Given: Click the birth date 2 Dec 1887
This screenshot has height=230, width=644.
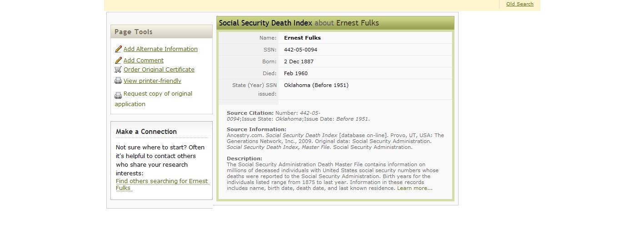Looking at the screenshot, I should [x=299, y=61].
